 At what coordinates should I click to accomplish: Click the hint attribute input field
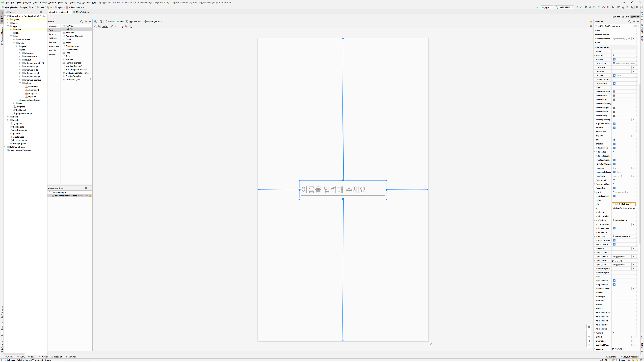coord(623,204)
